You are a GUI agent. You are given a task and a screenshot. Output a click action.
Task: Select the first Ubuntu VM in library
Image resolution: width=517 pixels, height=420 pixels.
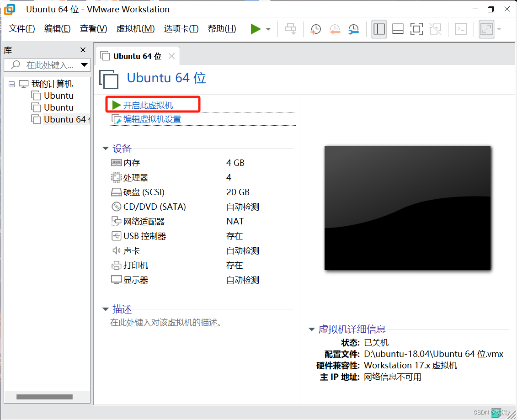(x=59, y=96)
